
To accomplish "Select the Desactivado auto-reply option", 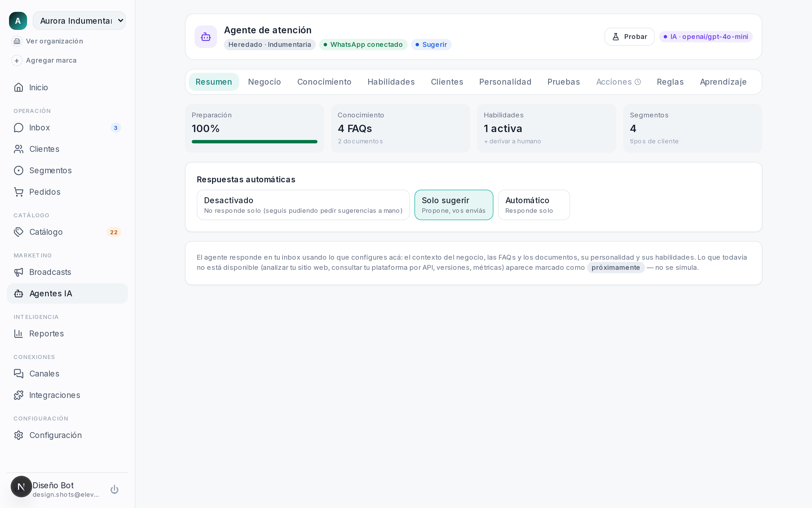I will tap(303, 205).
